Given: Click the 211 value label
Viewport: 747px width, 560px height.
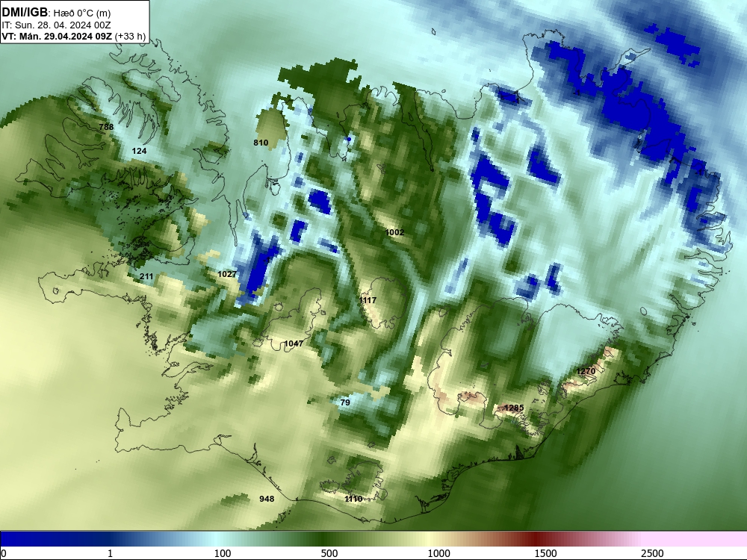Looking at the screenshot, I should 146,277.
